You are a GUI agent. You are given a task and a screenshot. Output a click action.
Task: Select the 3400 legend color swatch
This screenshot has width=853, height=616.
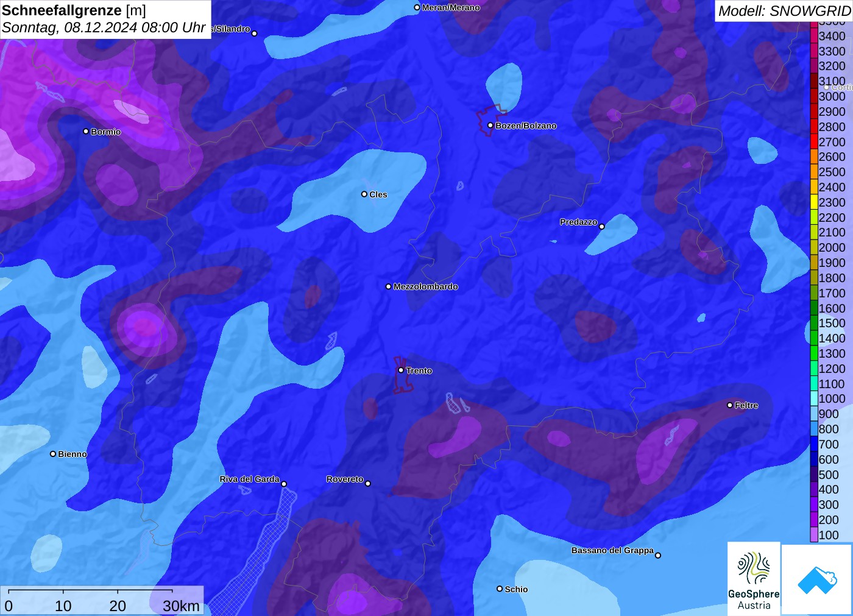(x=813, y=36)
